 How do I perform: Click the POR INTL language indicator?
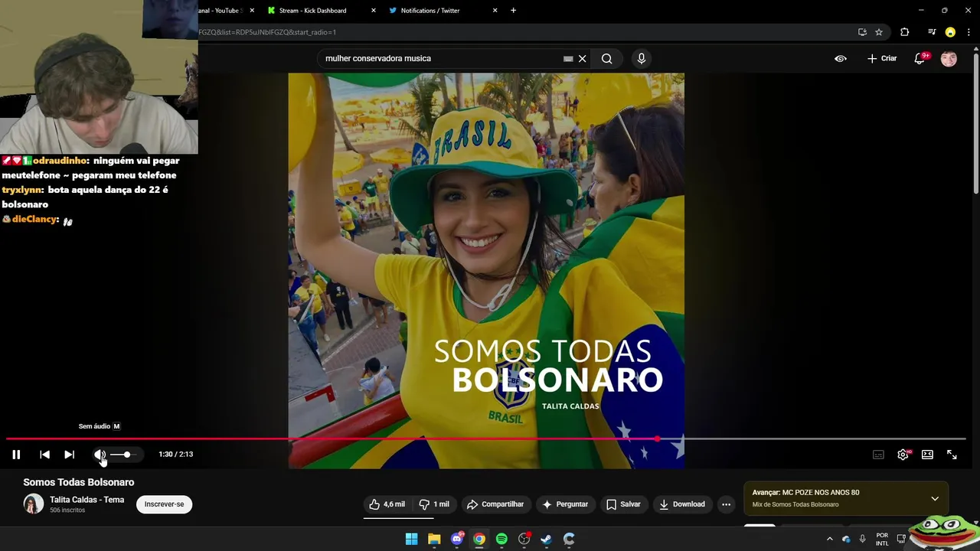(x=882, y=540)
